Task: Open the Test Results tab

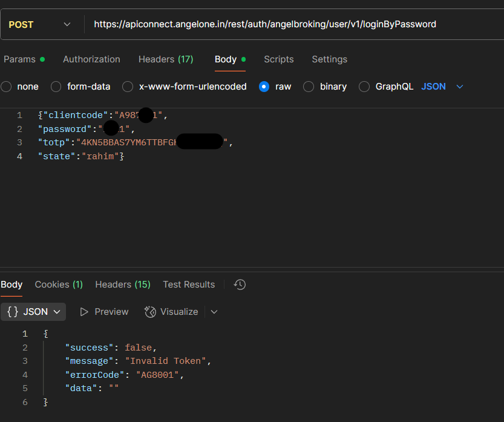Action: 189,285
